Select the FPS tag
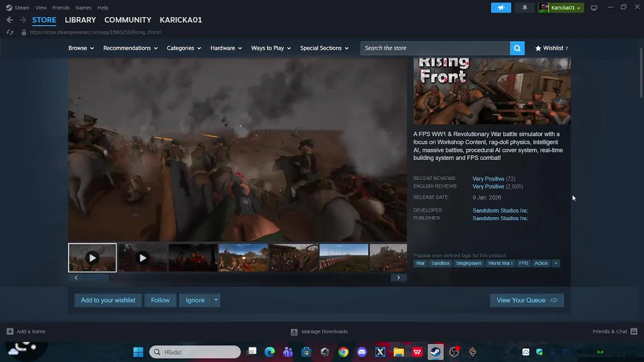The height and width of the screenshot is (362, 644). [x=523, y=263]
